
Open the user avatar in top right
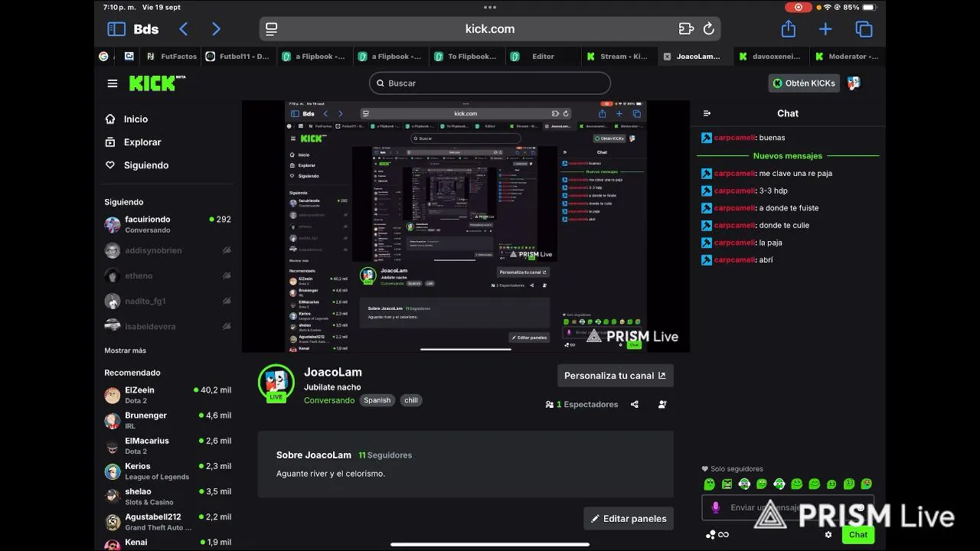coord(854,83)
